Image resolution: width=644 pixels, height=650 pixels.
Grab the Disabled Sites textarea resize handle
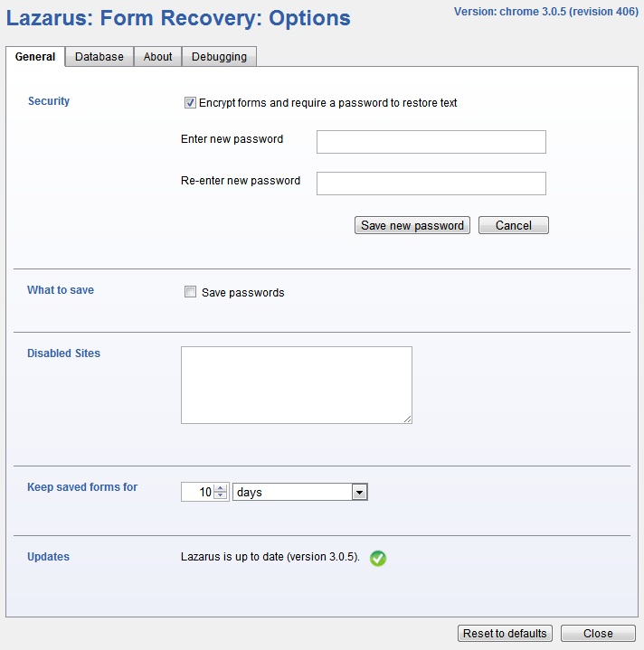[x=407, y=419]
